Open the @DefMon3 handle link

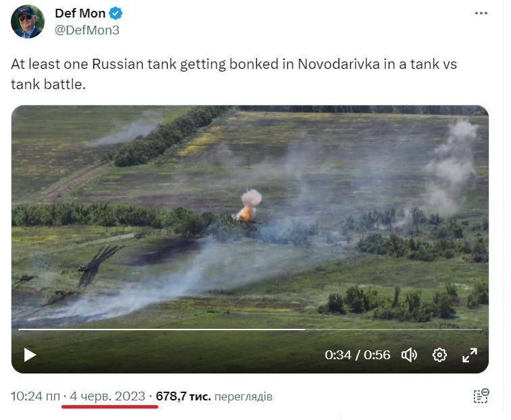pos(87,30)
